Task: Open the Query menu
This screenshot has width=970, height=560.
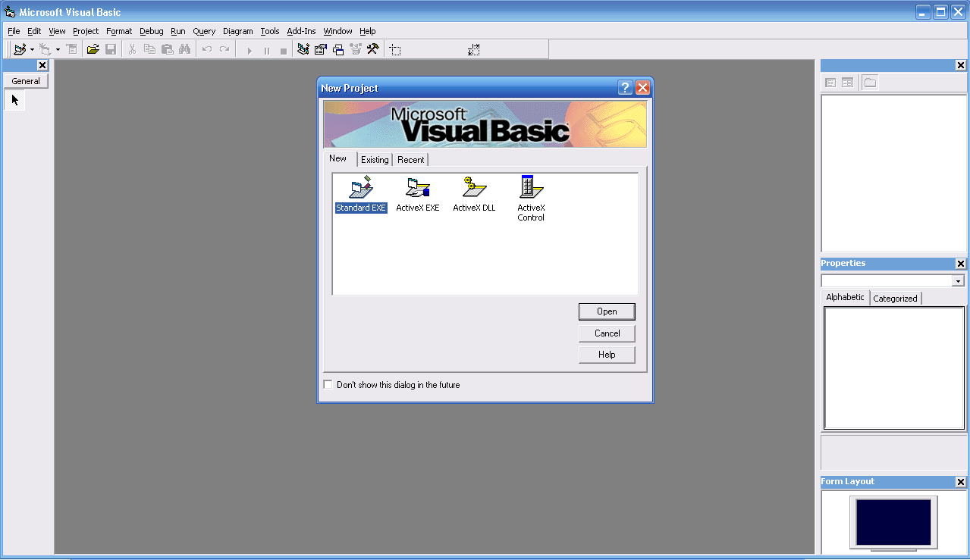Action: coord(204,31)
